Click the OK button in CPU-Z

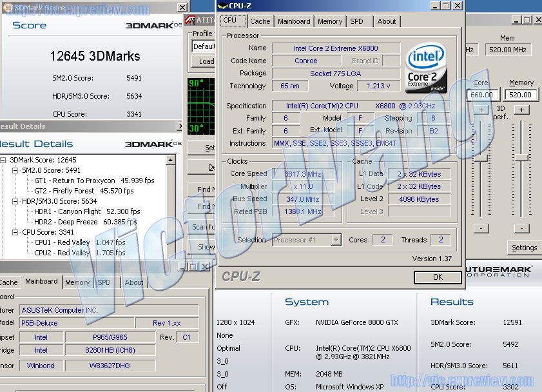pos(438,277)
